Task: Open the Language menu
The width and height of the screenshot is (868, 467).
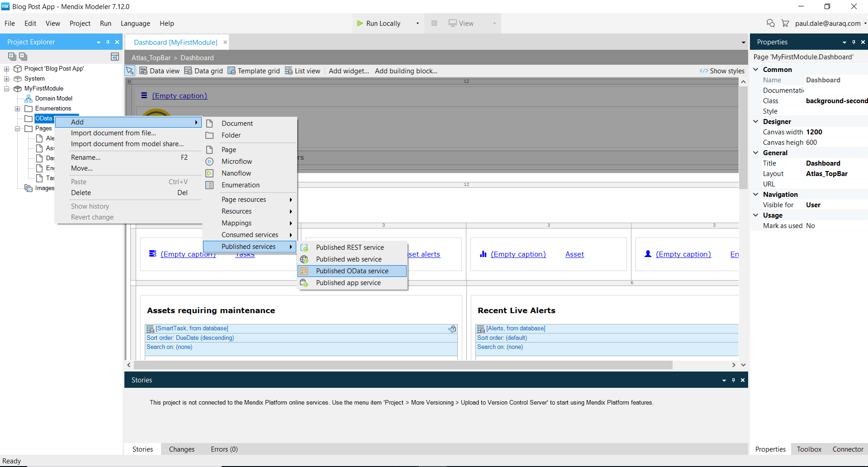Action: pyautogui.click(x=135, y=23)
